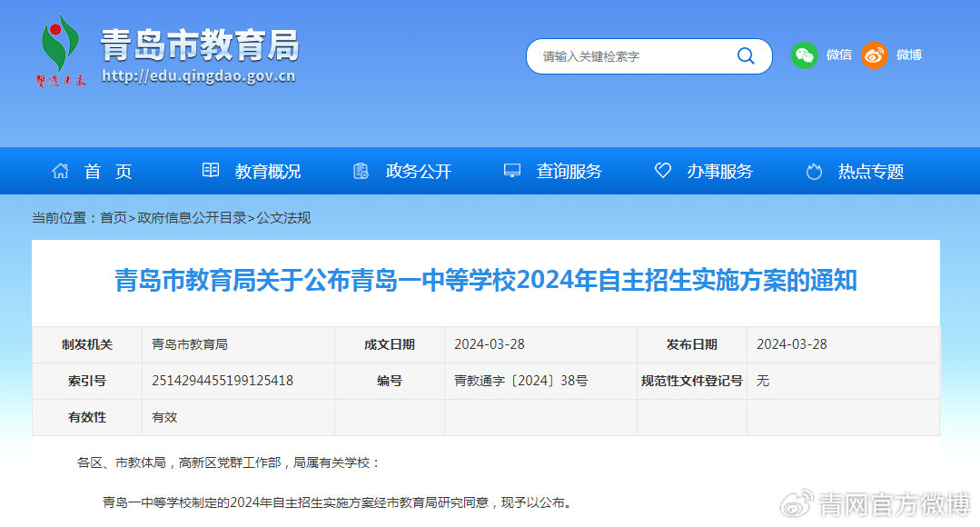Open the 查询服务 navigation item

pos(568,171)
